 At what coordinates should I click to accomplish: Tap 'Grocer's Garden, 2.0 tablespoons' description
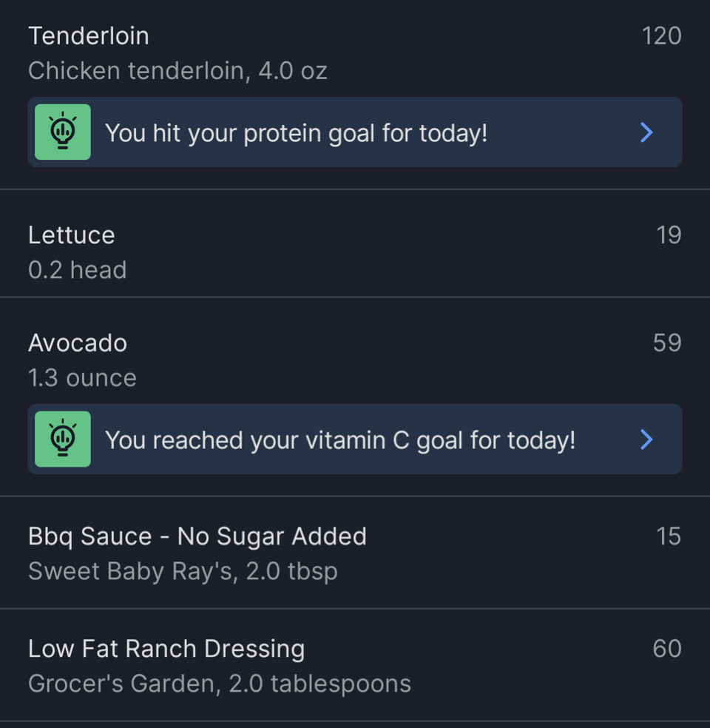click(x=220, y=684)
